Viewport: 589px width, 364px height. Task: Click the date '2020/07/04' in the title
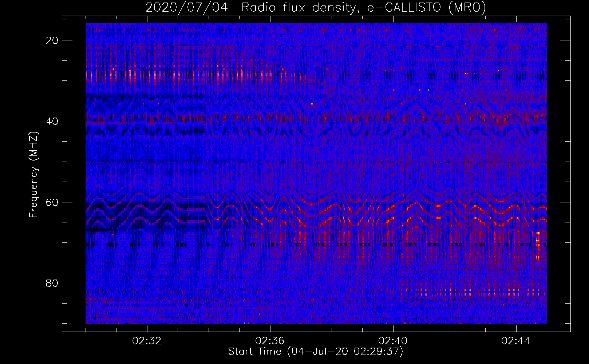(187, 8)
